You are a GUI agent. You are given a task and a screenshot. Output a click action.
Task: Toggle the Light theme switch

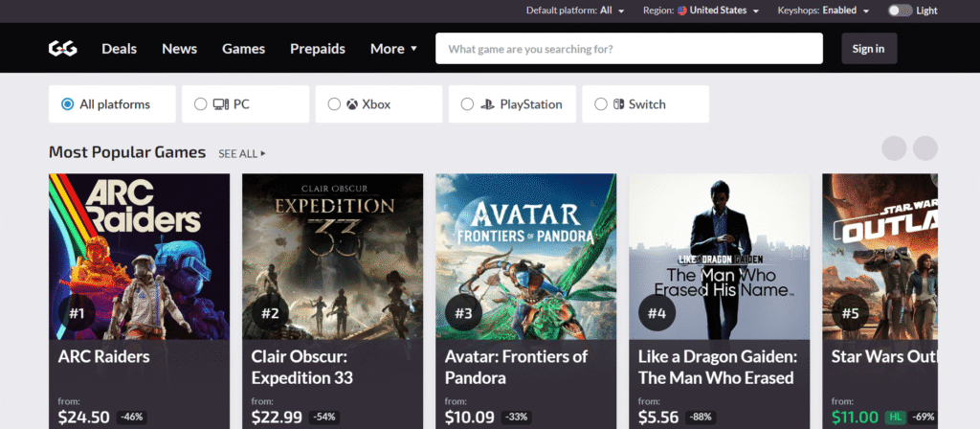click(x=900, y=11)
